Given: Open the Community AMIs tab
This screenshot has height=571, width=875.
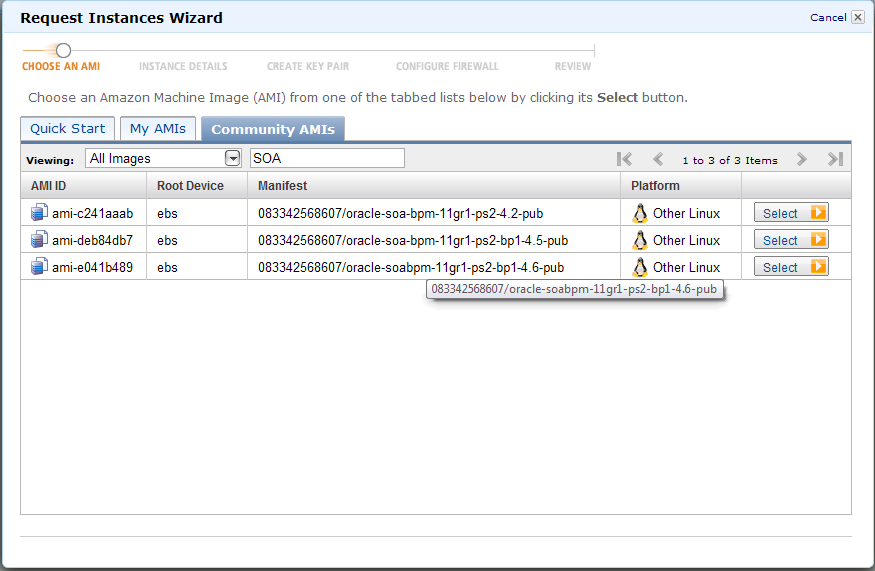Looking at the screenshot, I should click(273, 129).
